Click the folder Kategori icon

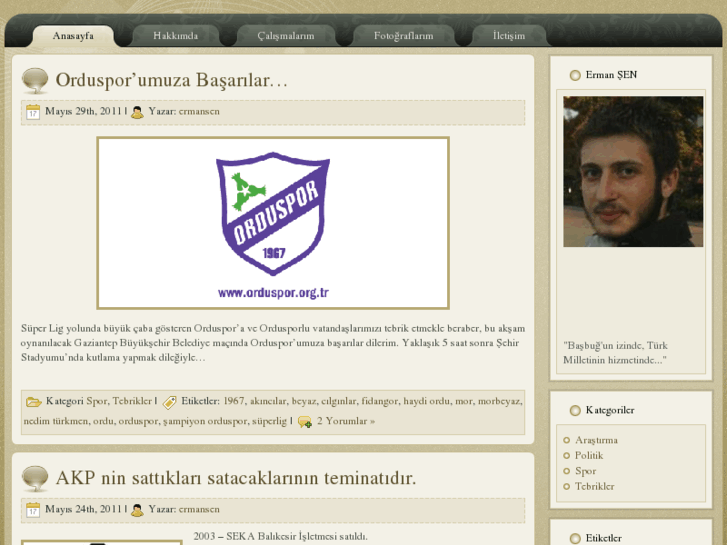pos(34,401)
